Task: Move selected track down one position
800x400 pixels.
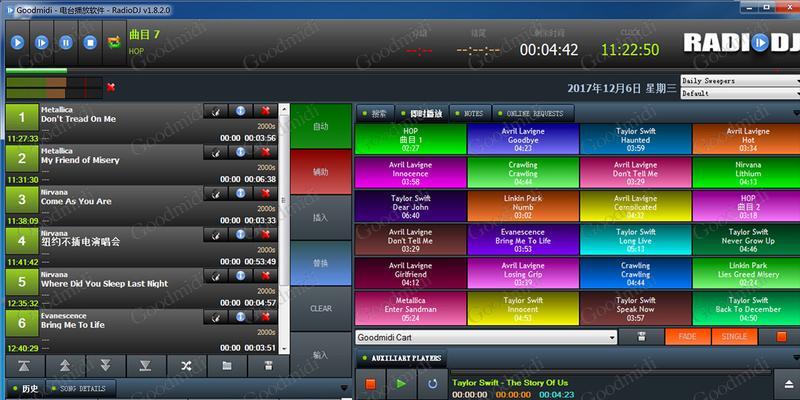Action: 106,366
